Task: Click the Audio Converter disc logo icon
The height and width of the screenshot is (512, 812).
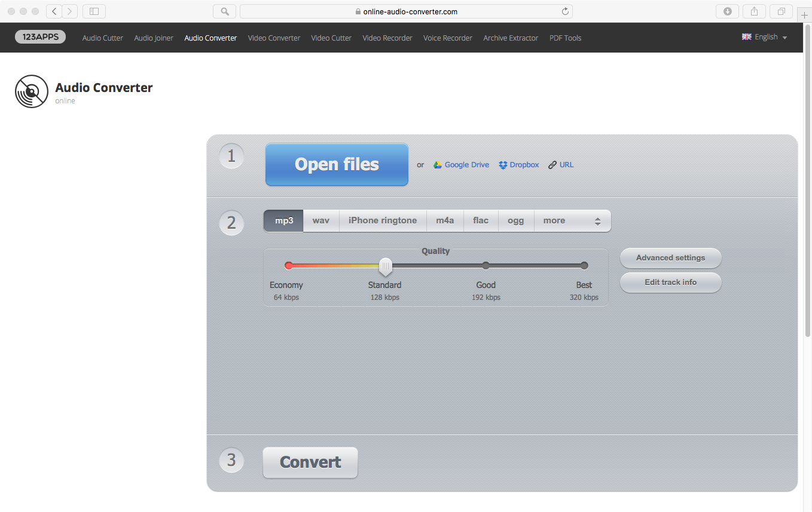Action: [32, 91]
